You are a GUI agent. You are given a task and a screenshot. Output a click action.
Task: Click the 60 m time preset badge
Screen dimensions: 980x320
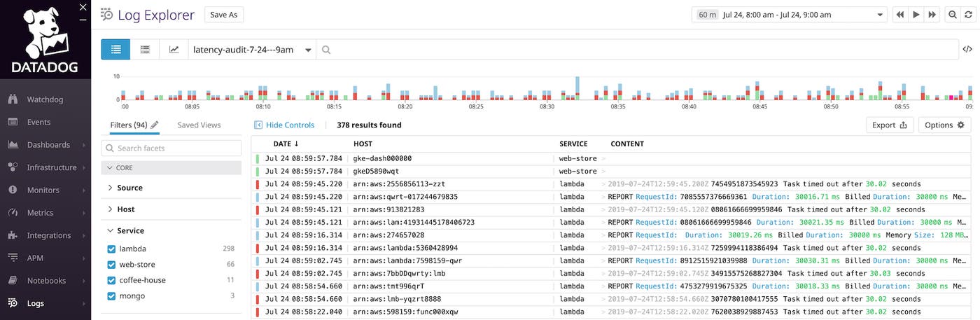point(706,15)
